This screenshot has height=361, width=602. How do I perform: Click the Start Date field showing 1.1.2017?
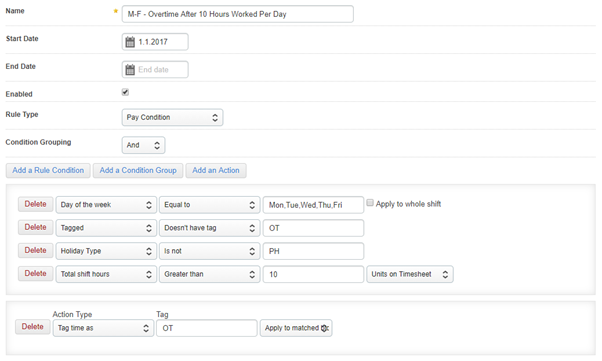click(155, 42)
